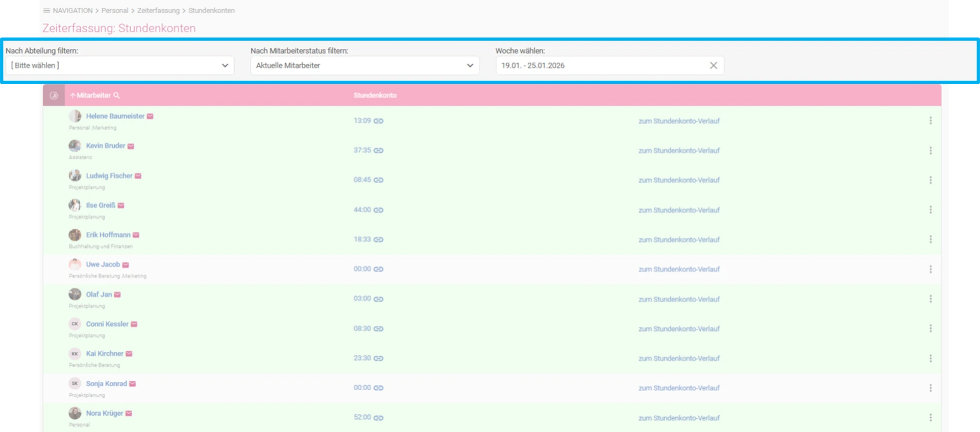The height and width of the screenshot is (432, 980).
Task: Search employees via the Mitarbeiter magnifier icon
Action: (x=117, y=95)
